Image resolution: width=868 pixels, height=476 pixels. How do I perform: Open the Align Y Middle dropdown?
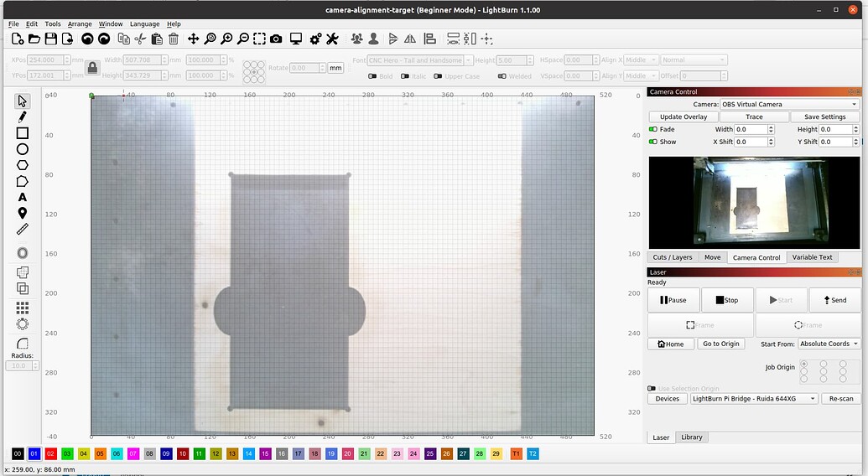tap(641, 75)
